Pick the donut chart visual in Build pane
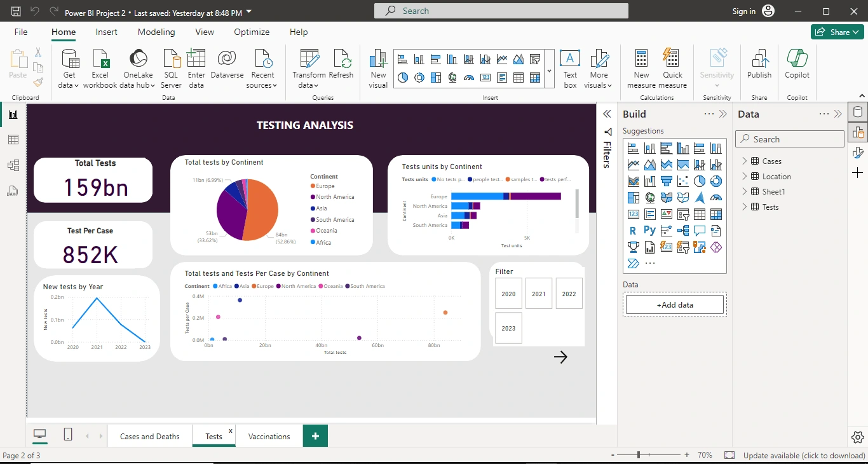 click(x=716, y=181)
